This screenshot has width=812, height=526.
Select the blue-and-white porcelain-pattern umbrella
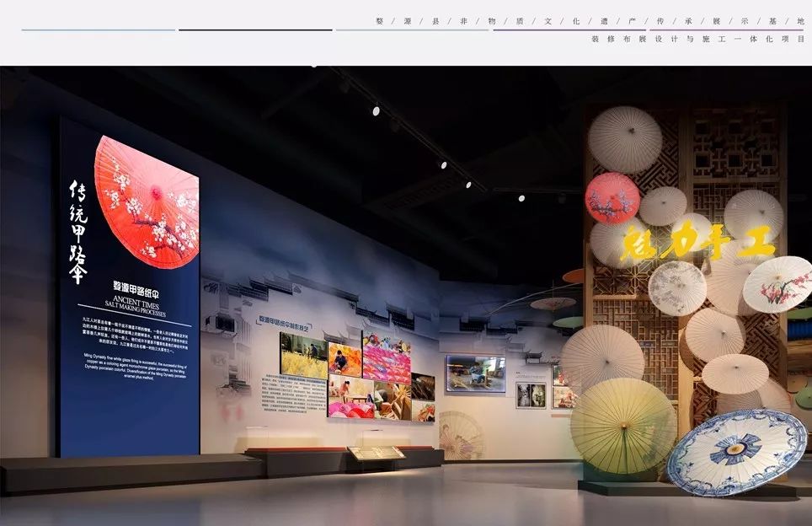737,452
